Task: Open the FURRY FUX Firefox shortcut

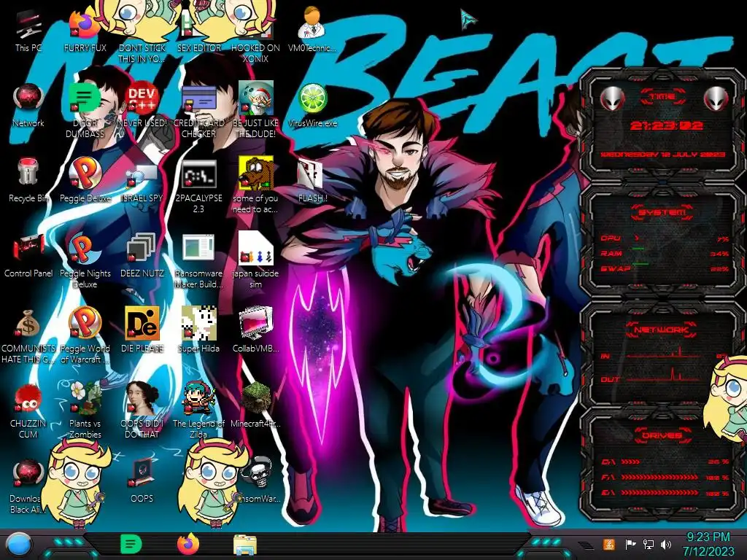Action: [x=85, y=25]
